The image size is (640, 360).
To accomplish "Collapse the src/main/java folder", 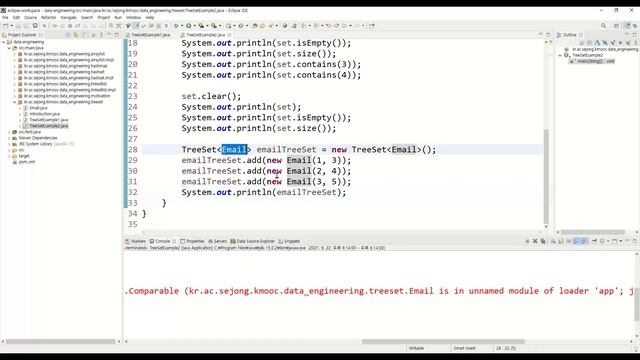I will pyautogui.click(x=9, y=48).
